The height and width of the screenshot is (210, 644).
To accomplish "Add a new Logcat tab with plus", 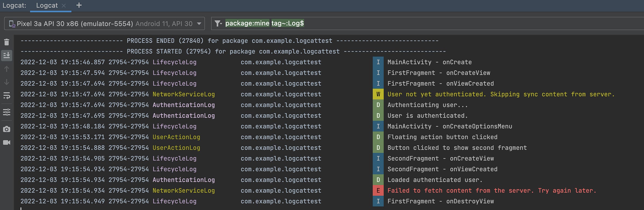I will pyautogui.click(x=79, y=5).
